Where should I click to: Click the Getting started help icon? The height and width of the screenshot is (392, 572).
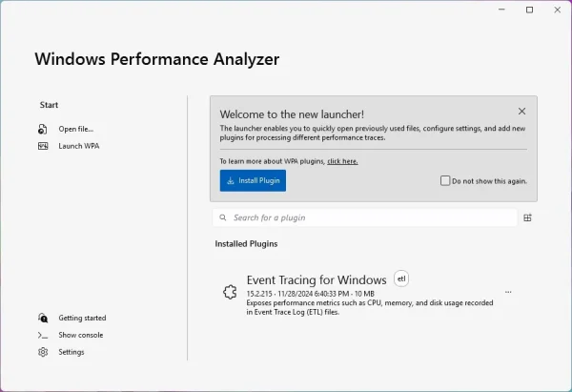[43, 318]
